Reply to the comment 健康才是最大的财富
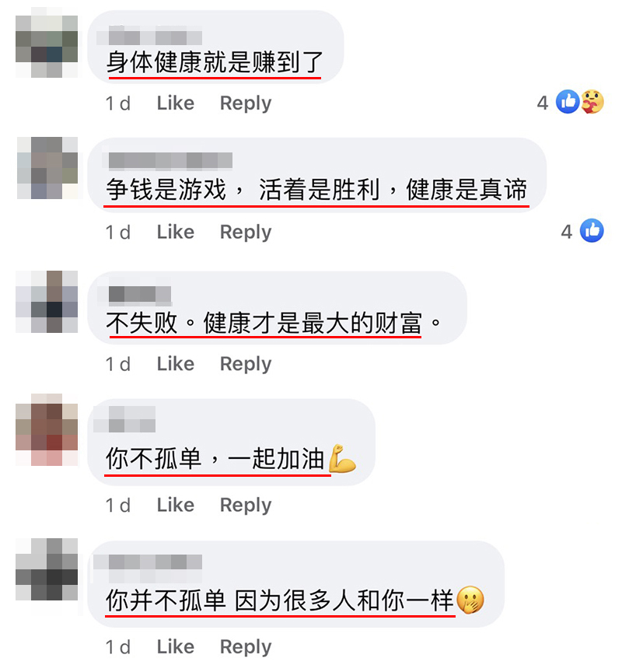The height and width of the screenshot is (672, 622). 246,365
